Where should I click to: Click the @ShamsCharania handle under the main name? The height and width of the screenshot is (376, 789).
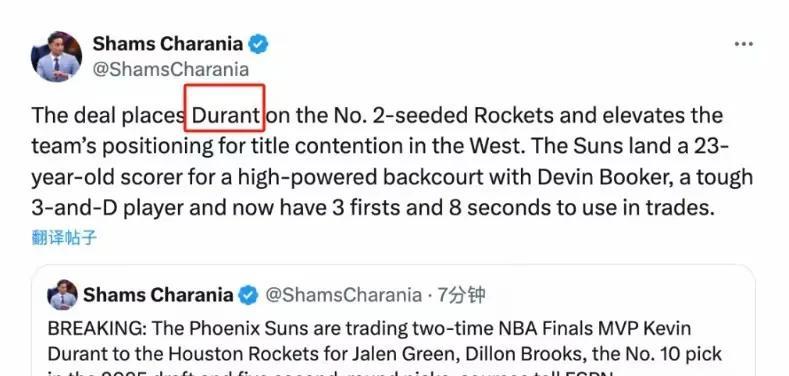coord(171,69)
